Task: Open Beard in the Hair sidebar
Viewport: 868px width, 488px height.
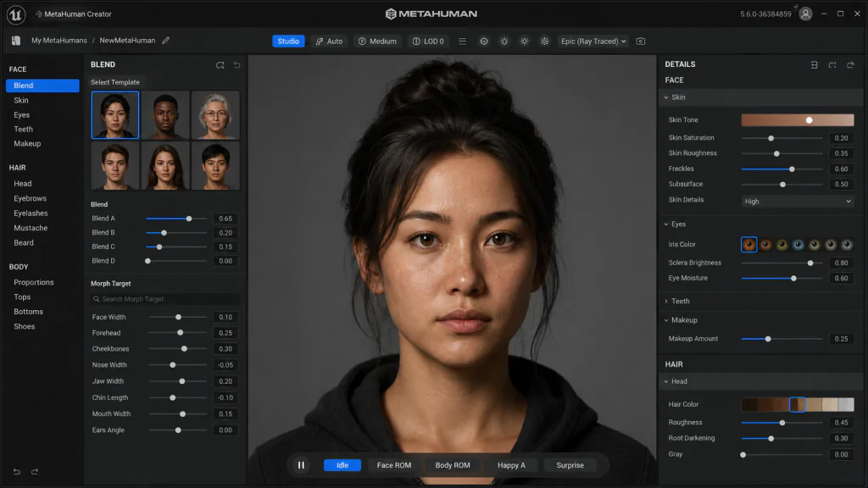Action: [x=24, y=242]
